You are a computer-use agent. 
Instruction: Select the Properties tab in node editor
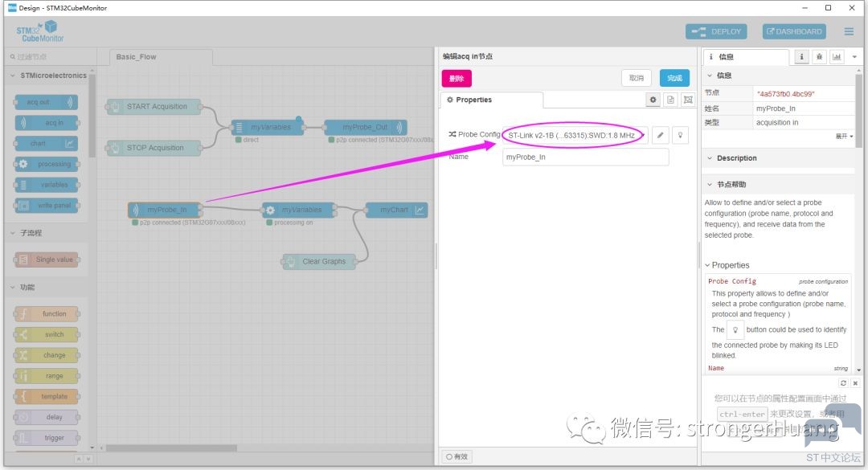(x=492, y=100)
